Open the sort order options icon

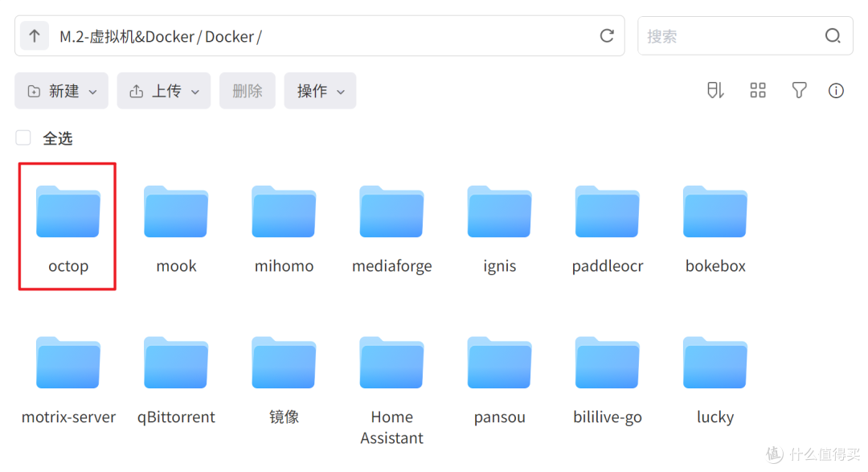click(715, 90)
